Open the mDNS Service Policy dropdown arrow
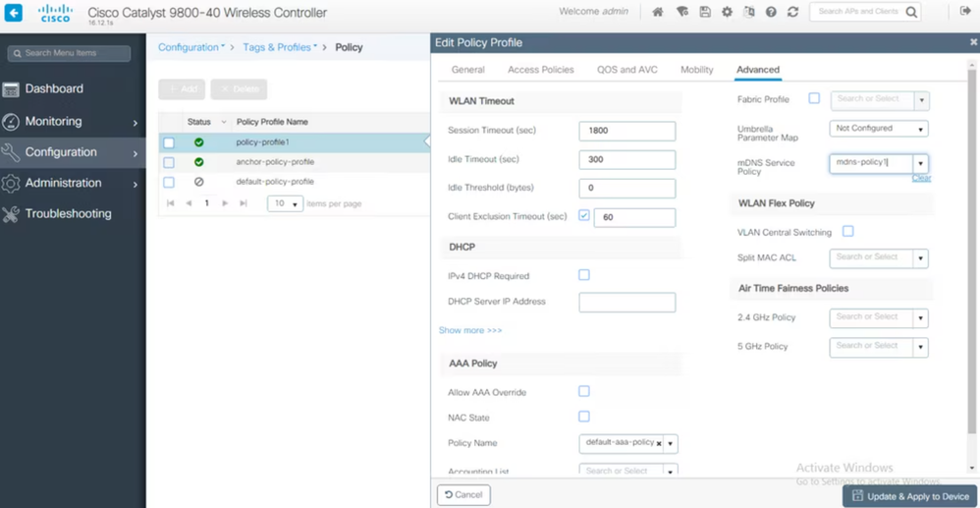The width and height of the screenshot is (980, 508). pyautogui.click(x=921, y=164)
